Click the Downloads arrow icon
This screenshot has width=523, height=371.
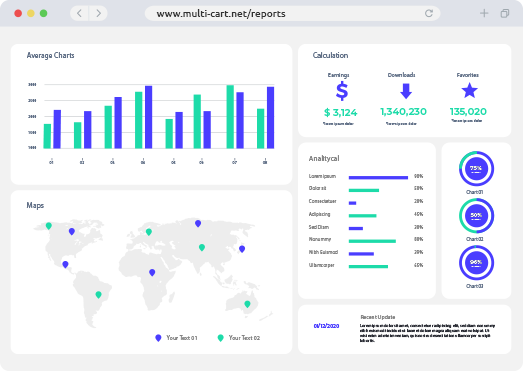click(406, 91)
